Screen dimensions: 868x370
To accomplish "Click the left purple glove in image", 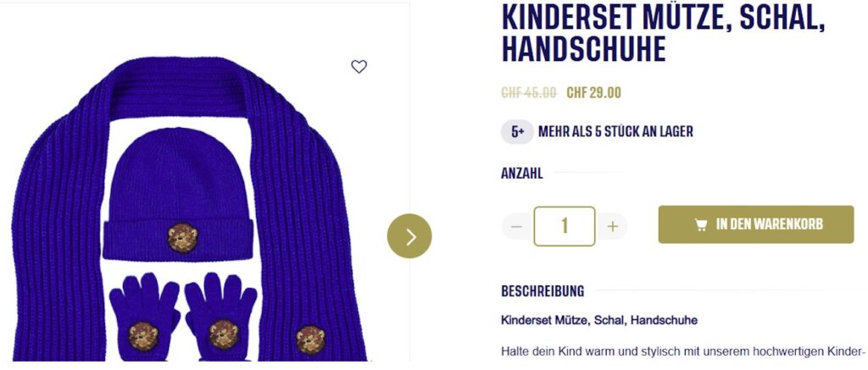I will click(x=144, y=317).
